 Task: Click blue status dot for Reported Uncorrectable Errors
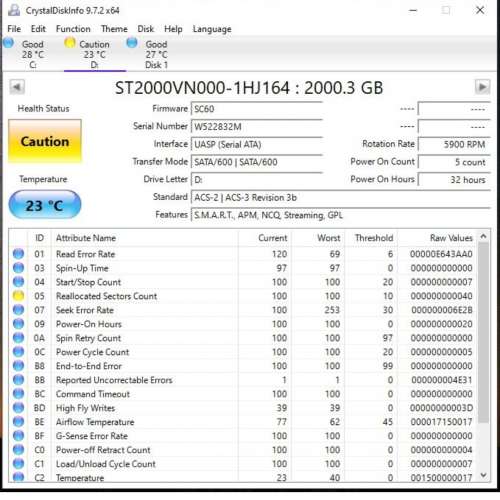(18, 380)
